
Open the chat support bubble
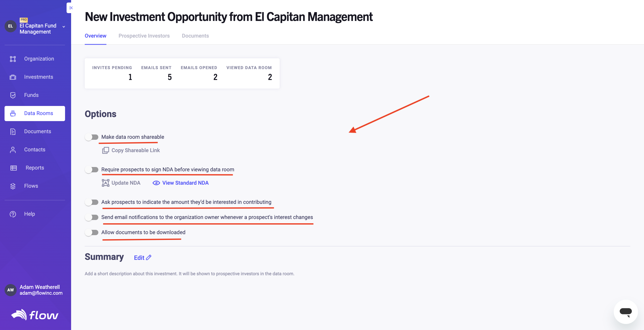pos(626,312)
